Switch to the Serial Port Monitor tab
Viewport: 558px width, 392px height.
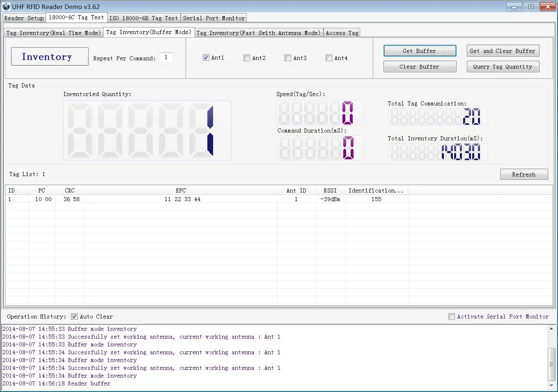pyautogui.click(x=214, y=18)
